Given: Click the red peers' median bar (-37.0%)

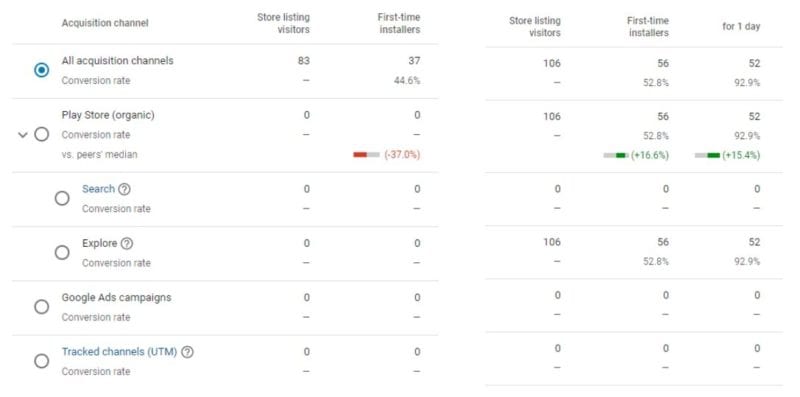Looking at the screenshot, I should click(366, 155).
